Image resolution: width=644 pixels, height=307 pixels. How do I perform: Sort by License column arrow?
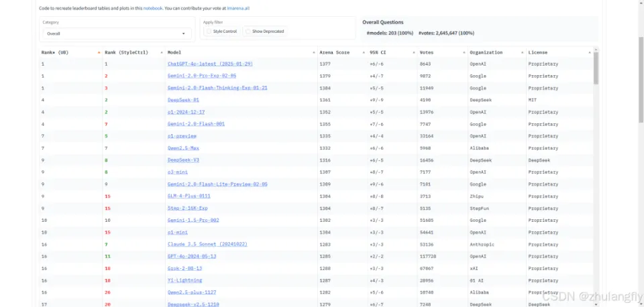pyautogui.click(x=590, y=52)
